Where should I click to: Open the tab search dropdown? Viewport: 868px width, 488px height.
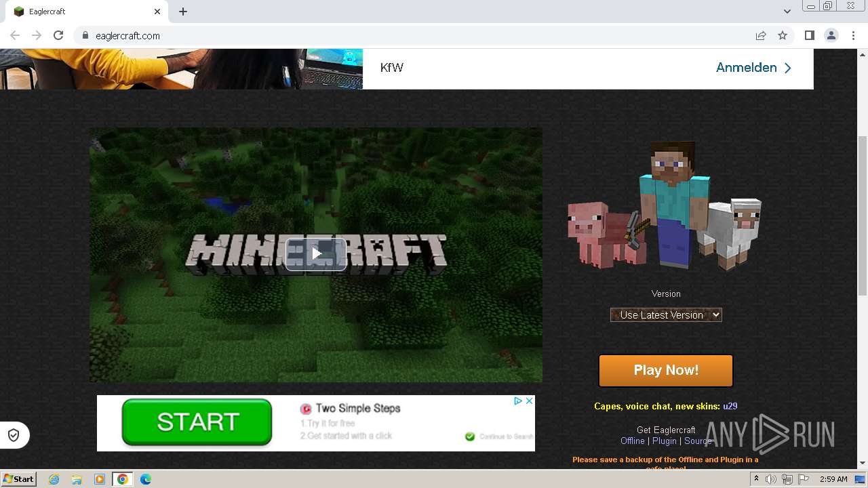pos(787,12)
